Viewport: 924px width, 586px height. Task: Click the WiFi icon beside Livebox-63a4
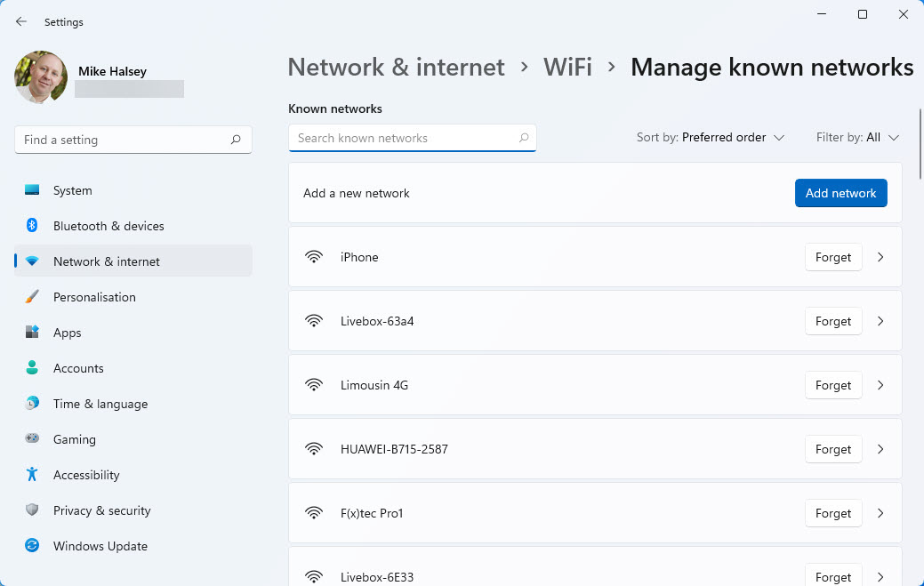pyautogui.click(x=313, y=321)
